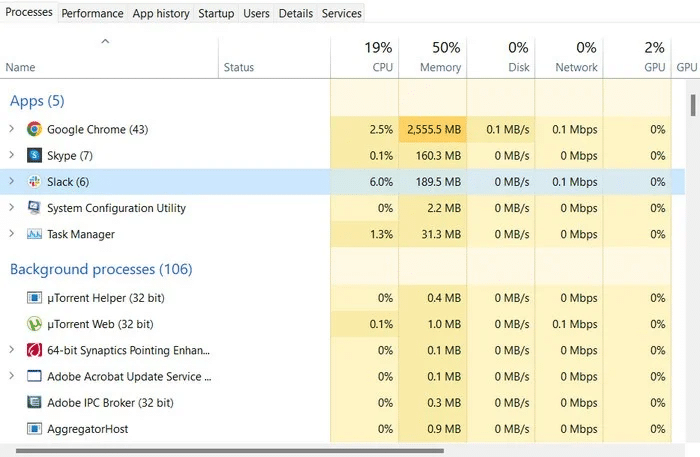Sort processes by Memory column header
The image size is (700, 457).
(x=433, y=57)
